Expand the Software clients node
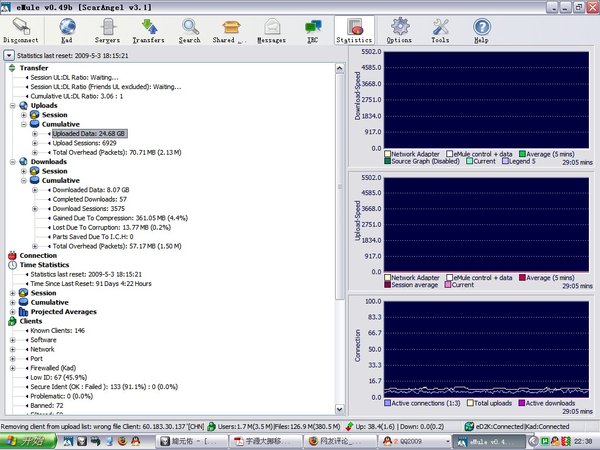The image size is (600, 450). (x=12, y=340)
